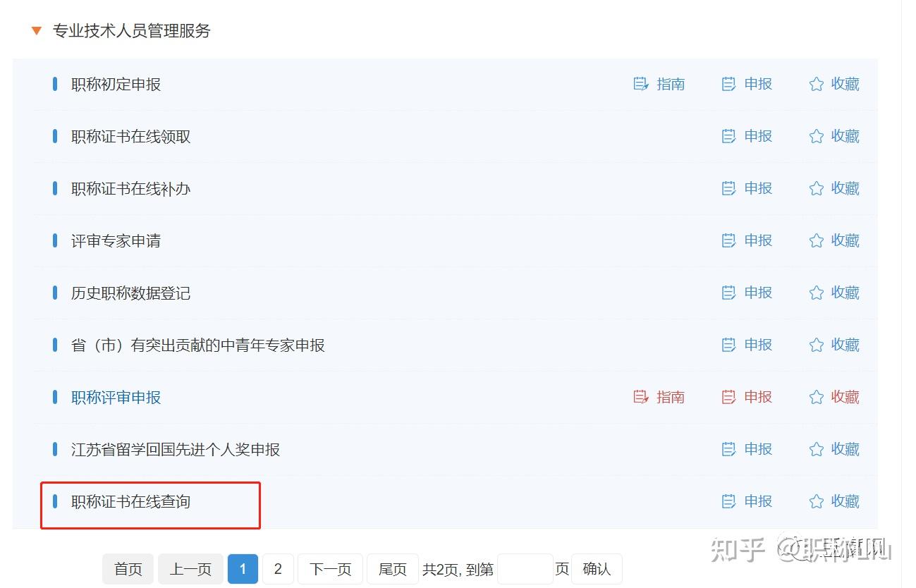Click the red 指南 icon for 职称评审申报
This screenshot has height=588, width=916.
[641, 397]
